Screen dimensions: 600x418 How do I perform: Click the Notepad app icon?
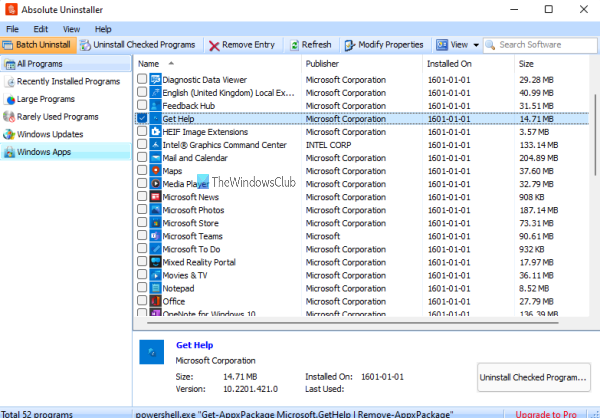155,288
